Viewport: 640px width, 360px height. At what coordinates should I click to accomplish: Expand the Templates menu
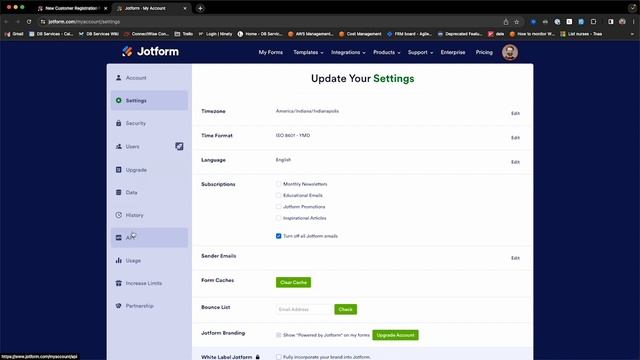pyautogui.click(x=308, y=52)
